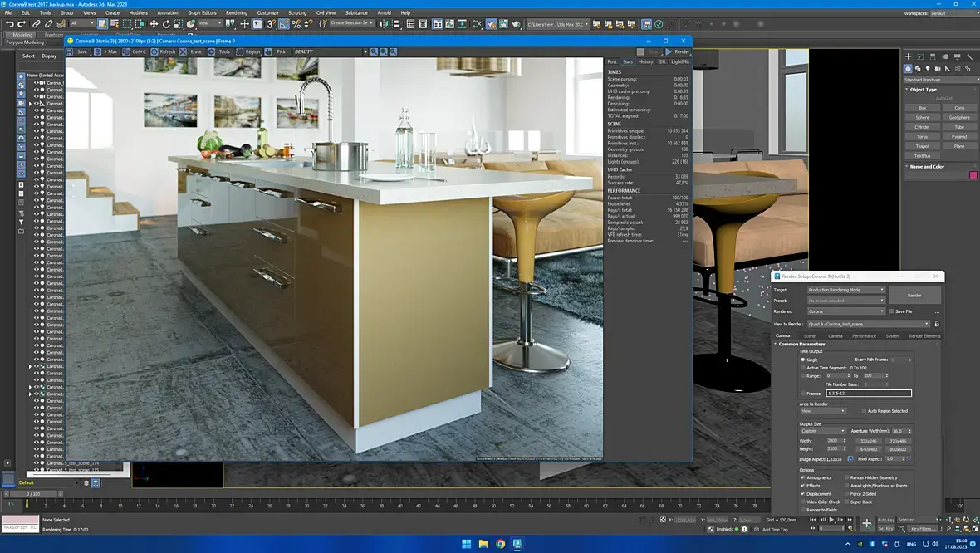The image size is (980, 553).
Task: Select the Move transform tool
Action: [154, 24]
